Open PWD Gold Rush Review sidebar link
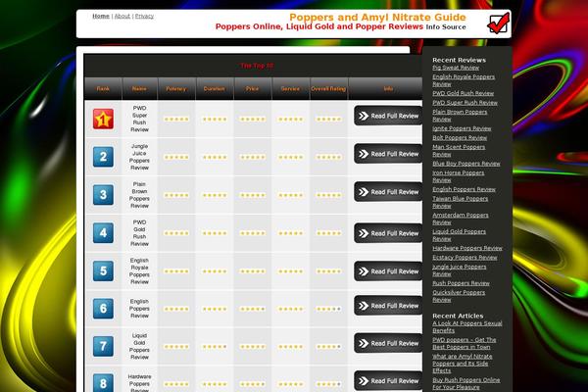This screenshot has width=588, height=392. pyautogui.click(x=464, y=93)
